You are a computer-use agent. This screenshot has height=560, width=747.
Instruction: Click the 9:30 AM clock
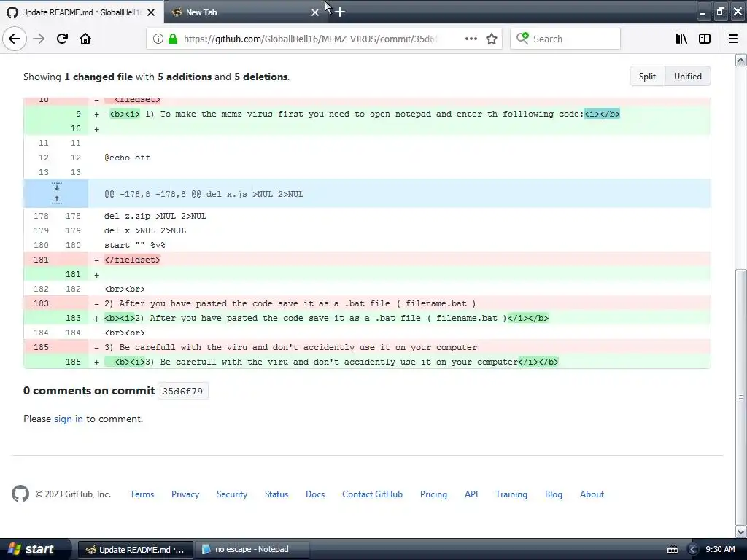coord(720,549)
